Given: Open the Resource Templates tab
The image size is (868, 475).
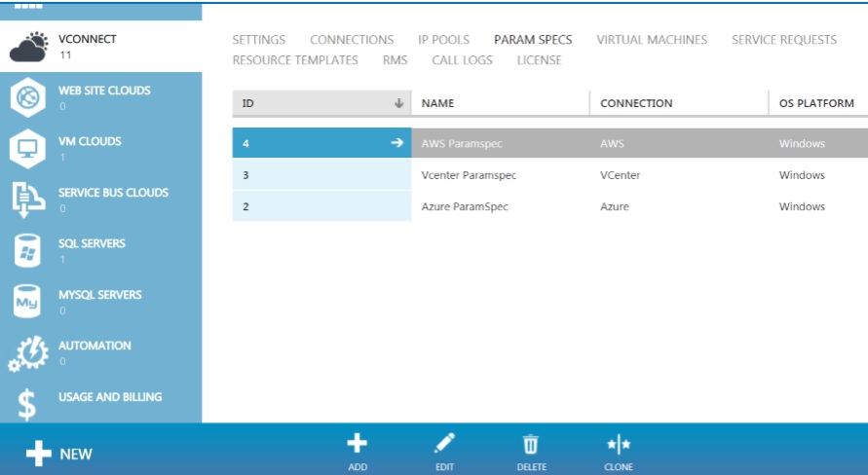Looking at the screenshot, I should 295,60.
